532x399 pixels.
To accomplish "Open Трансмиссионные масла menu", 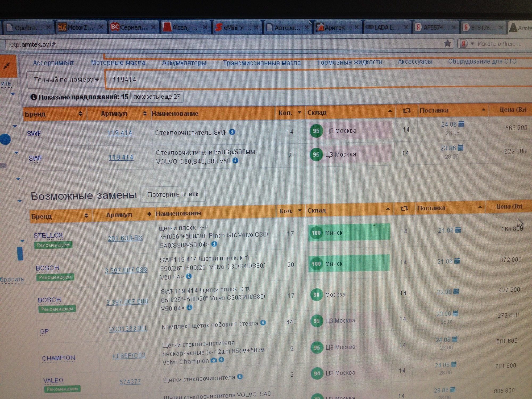I will pos(262,63).
